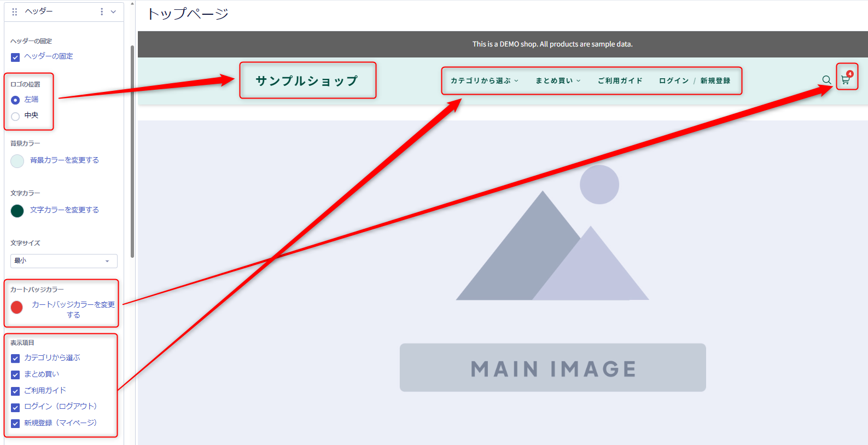Open the three-dot menu of ヘッダー section
868x445 pixels.
click(102, 11)
